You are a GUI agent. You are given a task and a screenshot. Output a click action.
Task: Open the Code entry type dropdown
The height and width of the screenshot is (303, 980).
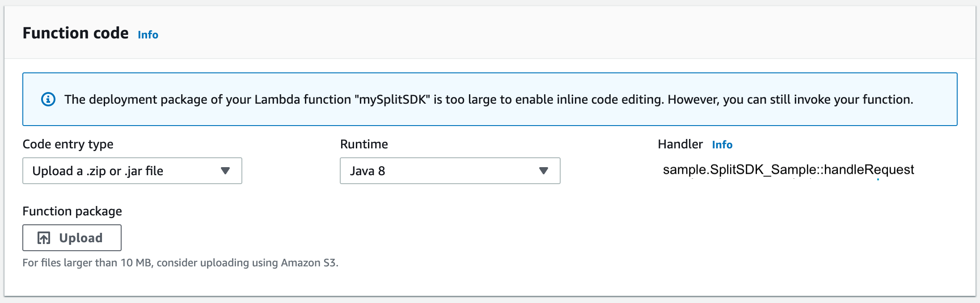coord(132,171)
